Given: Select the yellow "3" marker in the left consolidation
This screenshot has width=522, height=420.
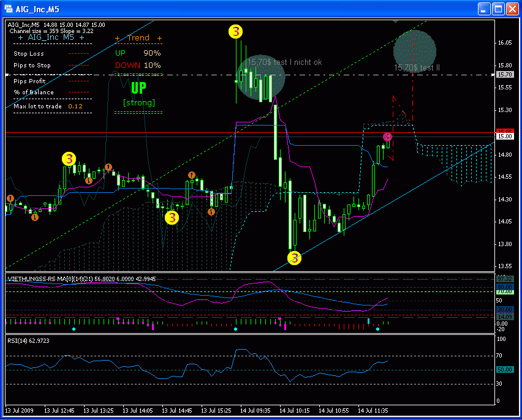Looking at the screenshot, I should (69, 159).
